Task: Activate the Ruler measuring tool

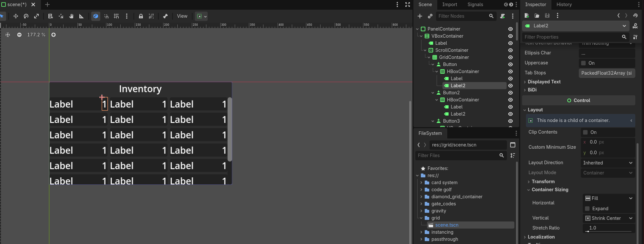Action: pyautogui.click(x=82, y=16)
